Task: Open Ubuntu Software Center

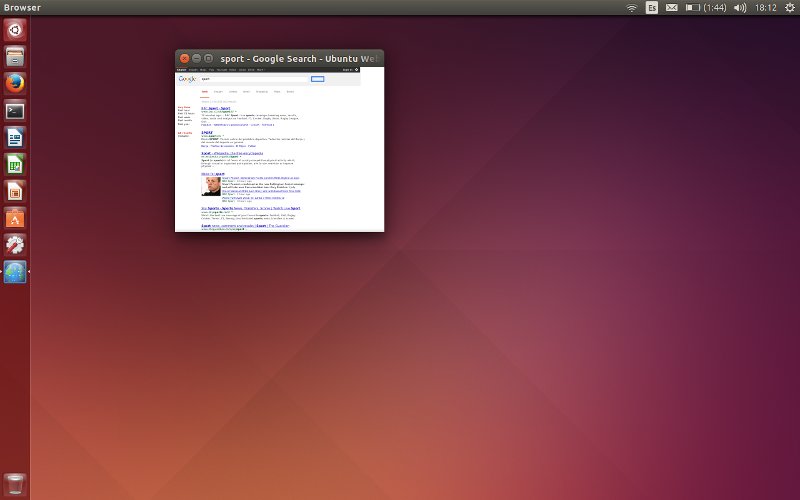Action: coord(15,218)
